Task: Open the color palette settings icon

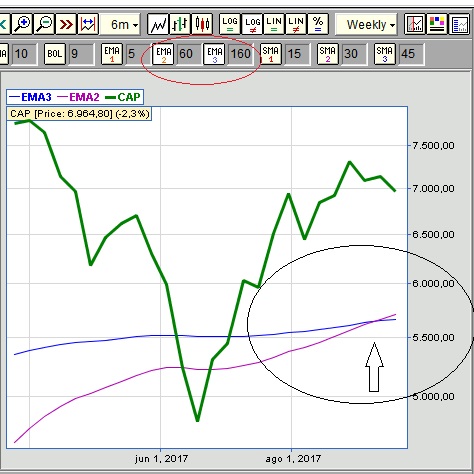Action: click(437, 24)
